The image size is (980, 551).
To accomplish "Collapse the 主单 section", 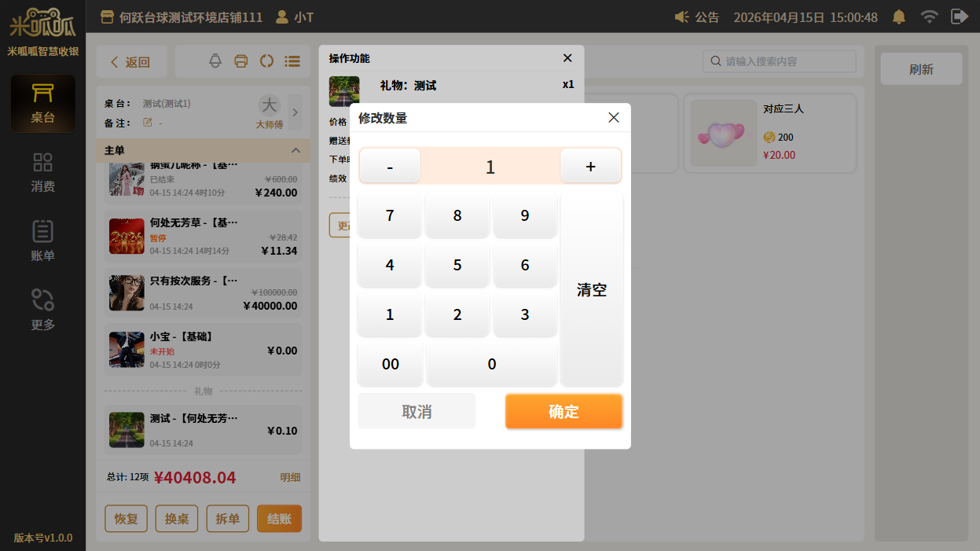I will point(295,150).
